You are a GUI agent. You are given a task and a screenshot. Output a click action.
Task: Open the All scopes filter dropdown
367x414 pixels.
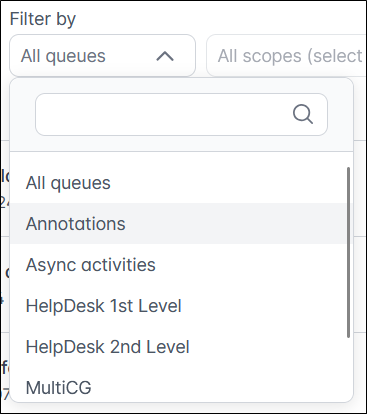287,56
